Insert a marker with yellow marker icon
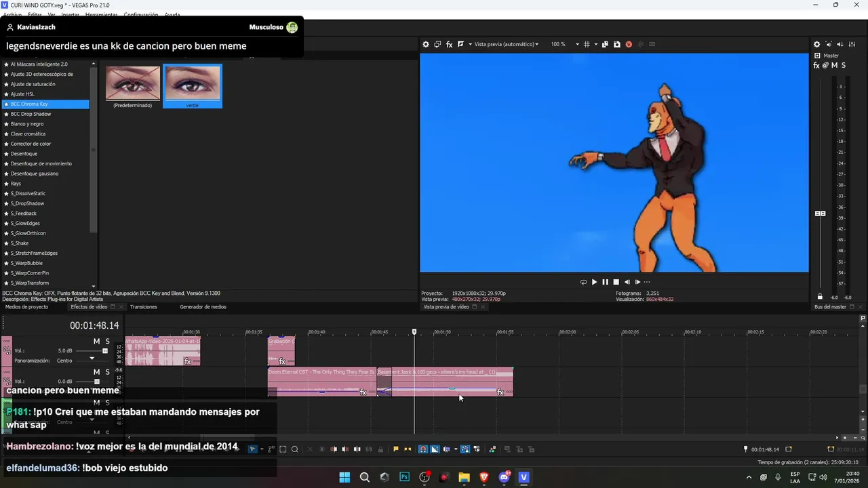The width and height of the screenshot is (868, 488). [396, 449]
